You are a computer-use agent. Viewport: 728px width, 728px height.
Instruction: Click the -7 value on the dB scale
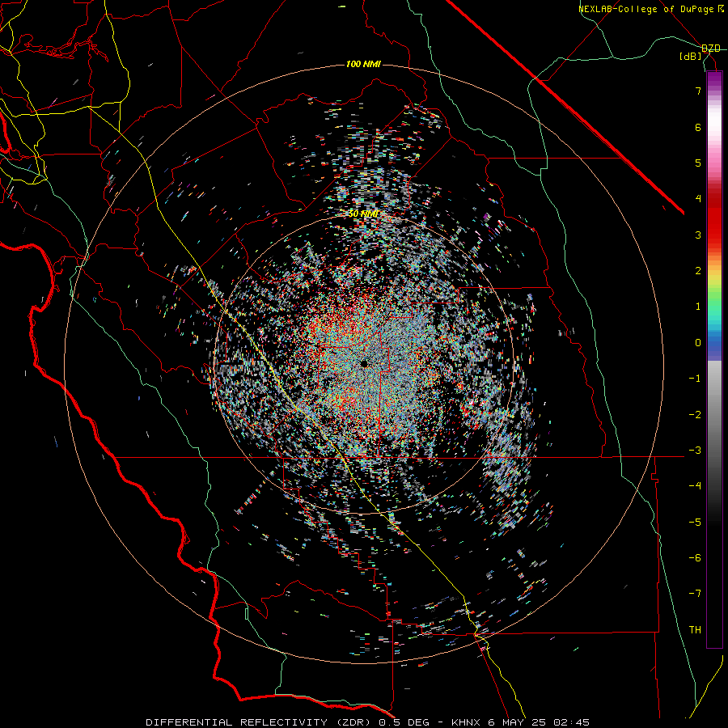click(695, 594)
